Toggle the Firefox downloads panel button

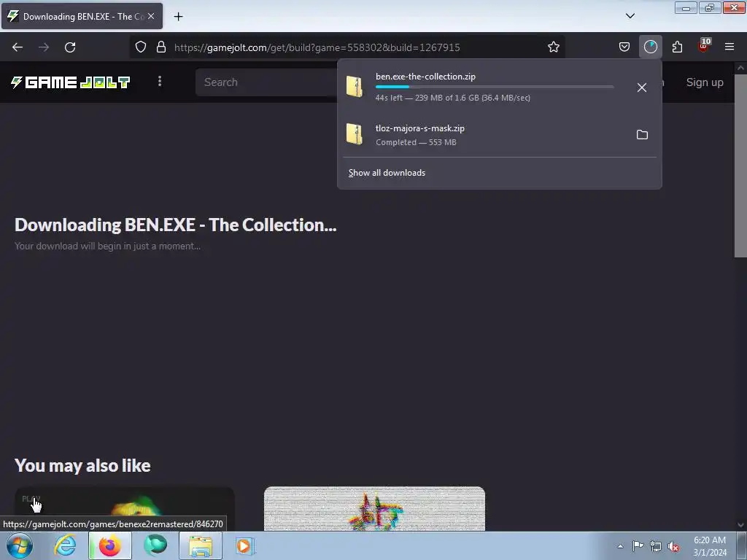point(650,47)
